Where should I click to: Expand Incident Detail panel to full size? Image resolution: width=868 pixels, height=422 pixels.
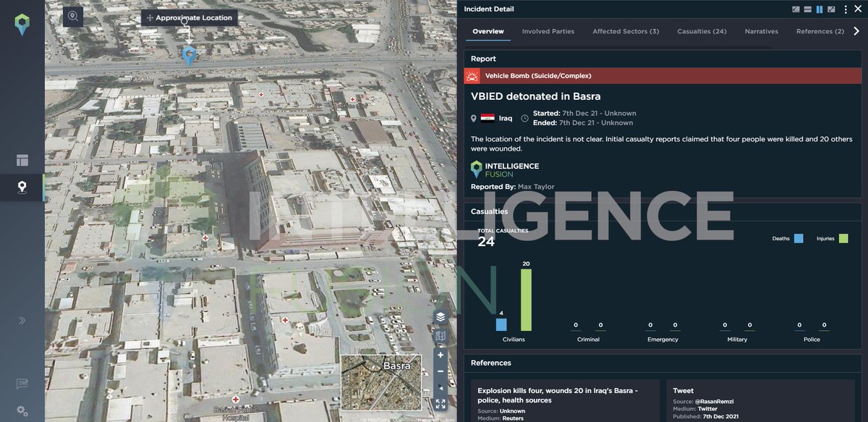(x=831, y=9)
